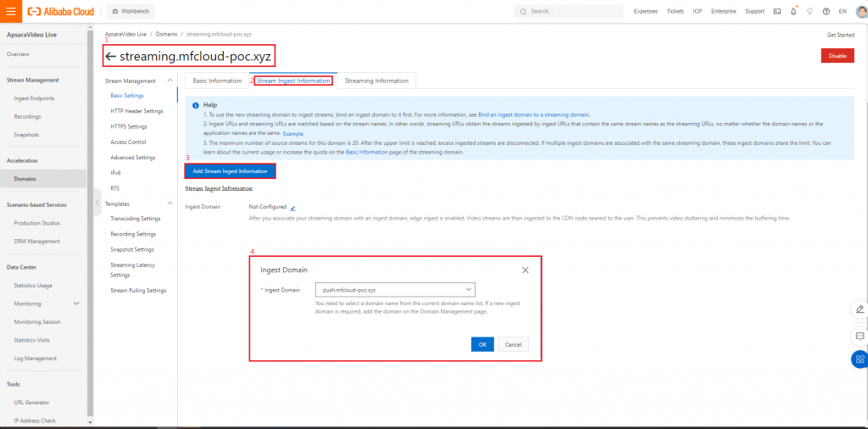Screen dimensions: 868x429
Task: Open DRM Management in sidebar
Action: [36, 242]
